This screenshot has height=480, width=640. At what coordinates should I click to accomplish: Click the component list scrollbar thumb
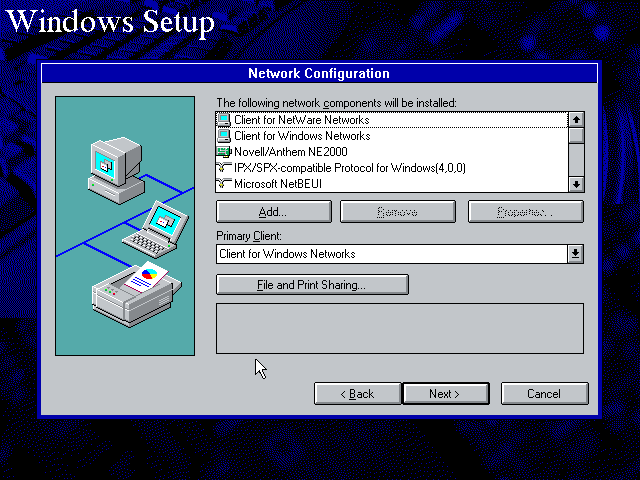click(x=576, y=135)
